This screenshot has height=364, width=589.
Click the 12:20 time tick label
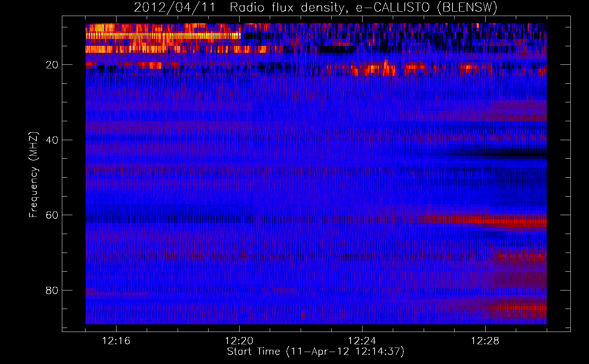click(x=239, y=341)
